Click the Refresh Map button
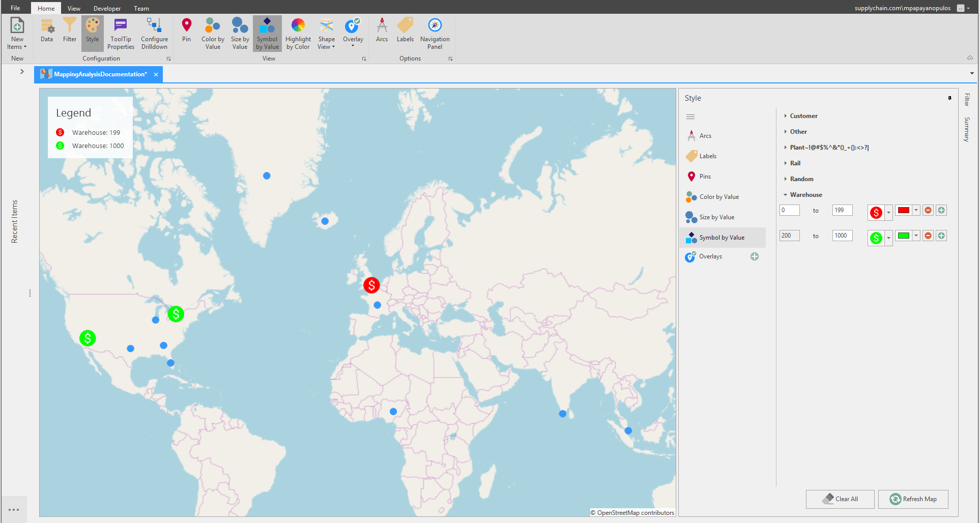The width and height of the screenshot is (980, 523). 913,499
